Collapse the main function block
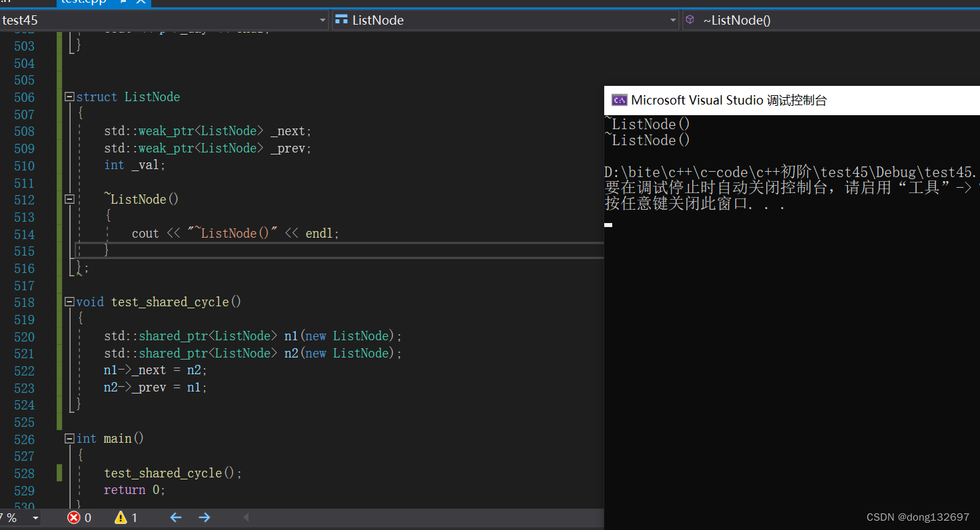 tap(69, 439)
